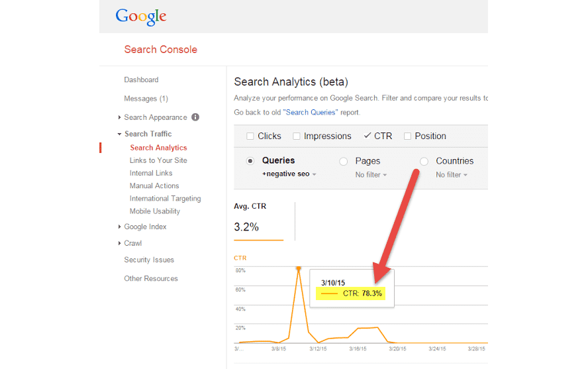Enable the Impressions checkbox
This screenshot has width=588, height=369.
tap(296, 136)
